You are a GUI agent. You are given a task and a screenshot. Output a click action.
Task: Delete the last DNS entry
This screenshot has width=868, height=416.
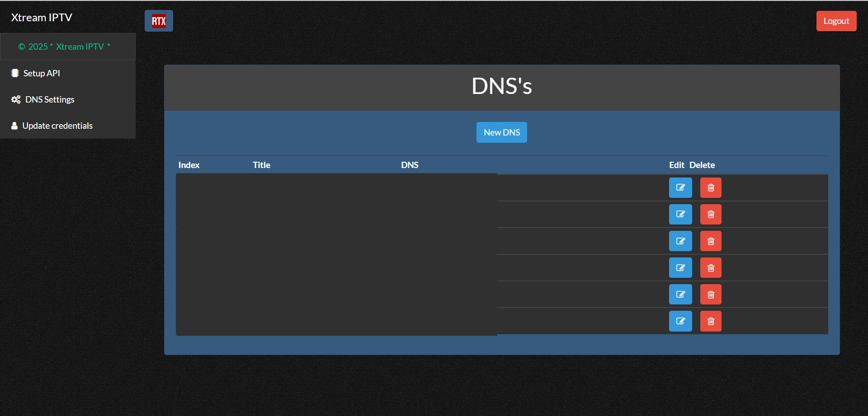pyautogui.click(x=710, y=321)
